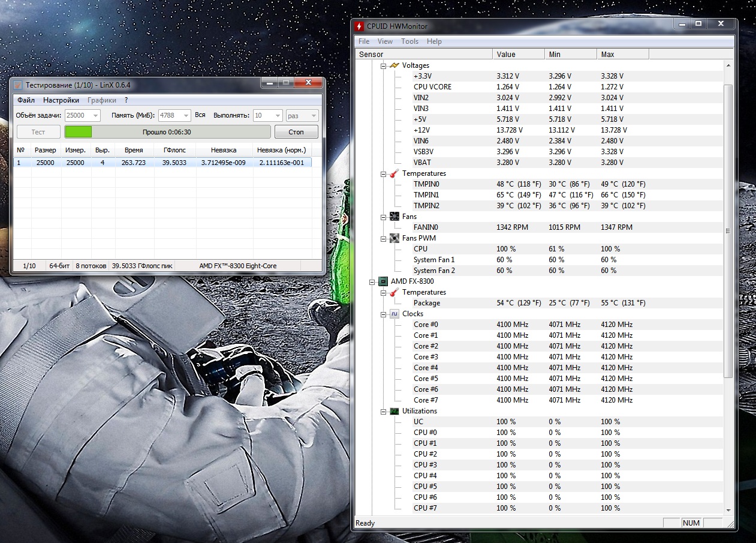The width and height of the screenshot is (756, 543).
Task: Click the LinX title bar icon
Action: click(x=18, y=85)
